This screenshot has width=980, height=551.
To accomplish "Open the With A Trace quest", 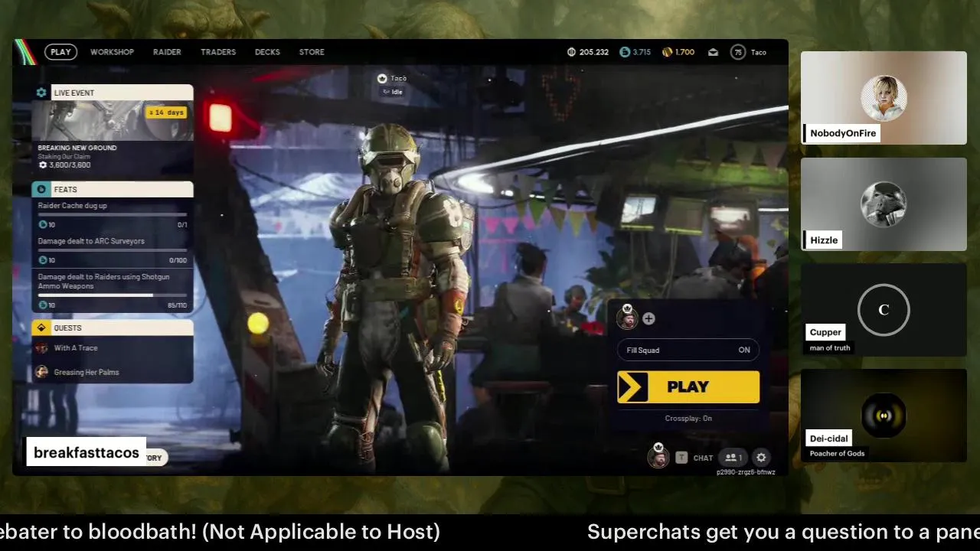I will [113, 348].
